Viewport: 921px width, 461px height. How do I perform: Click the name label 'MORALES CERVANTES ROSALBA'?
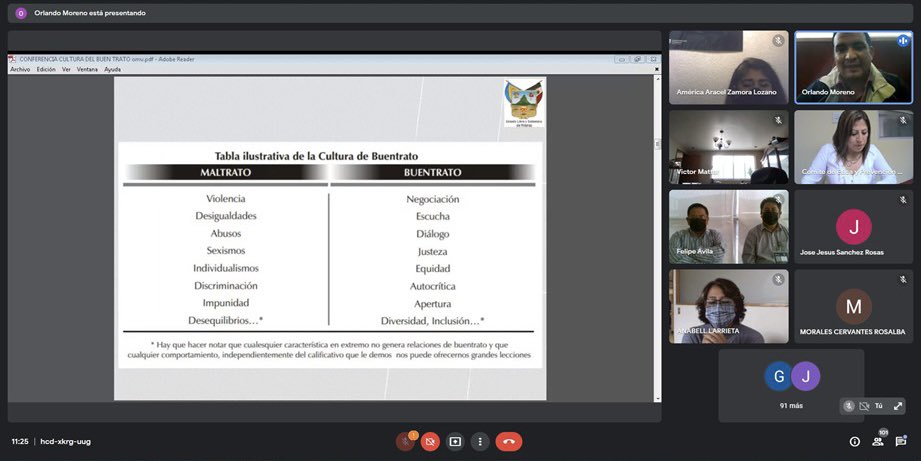(x=852, y=332)
